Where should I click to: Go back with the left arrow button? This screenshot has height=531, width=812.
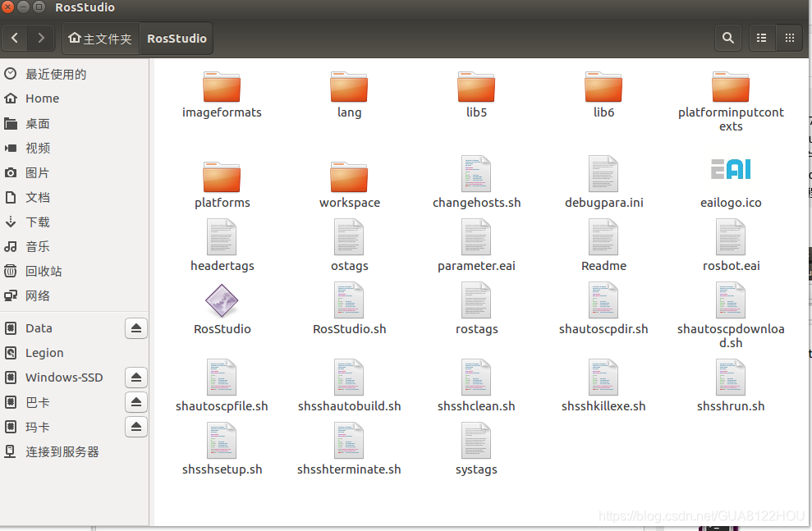coord(15,38)
